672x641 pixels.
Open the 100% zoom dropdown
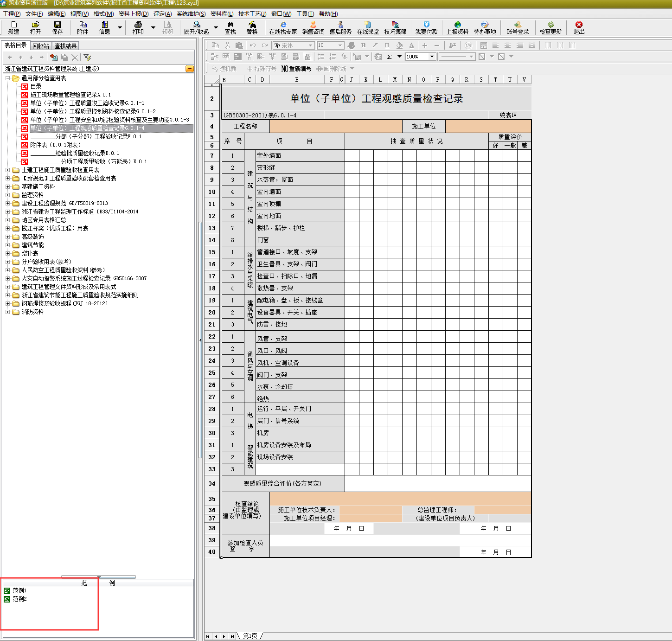pos(432,57)
